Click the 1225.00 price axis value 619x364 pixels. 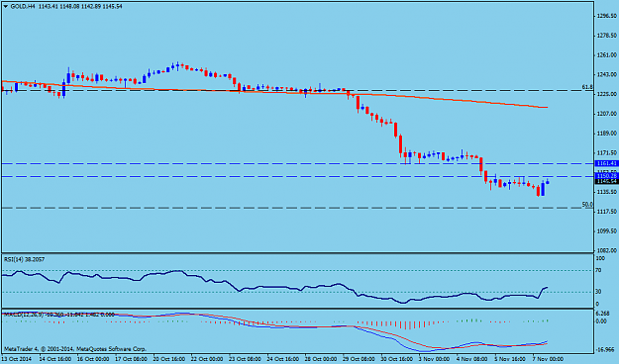click(x=607, y=94)
